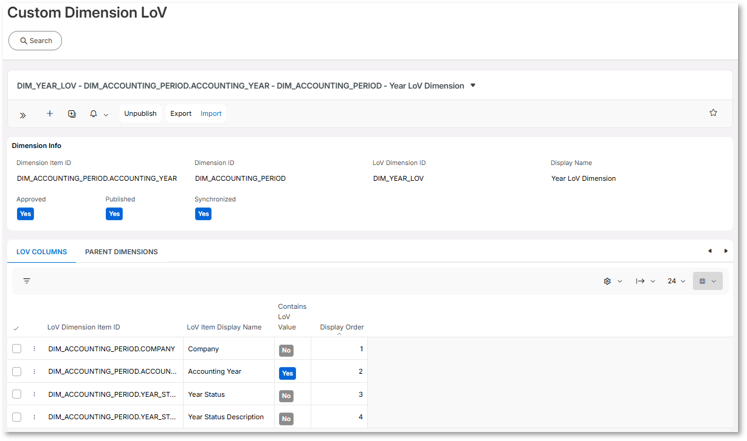Screen dimensions: 747x441
Task: Click the Export button
Action: [x=181, y=114]
